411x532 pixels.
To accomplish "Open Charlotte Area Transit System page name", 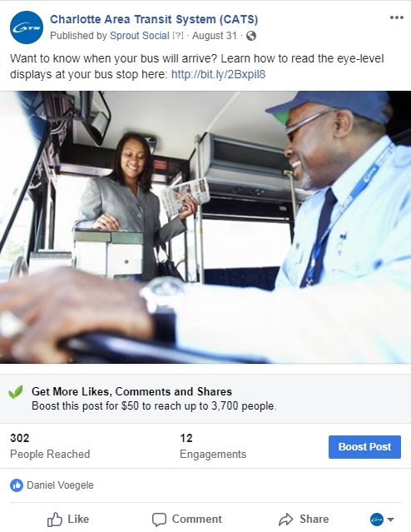I will [154, 19].
